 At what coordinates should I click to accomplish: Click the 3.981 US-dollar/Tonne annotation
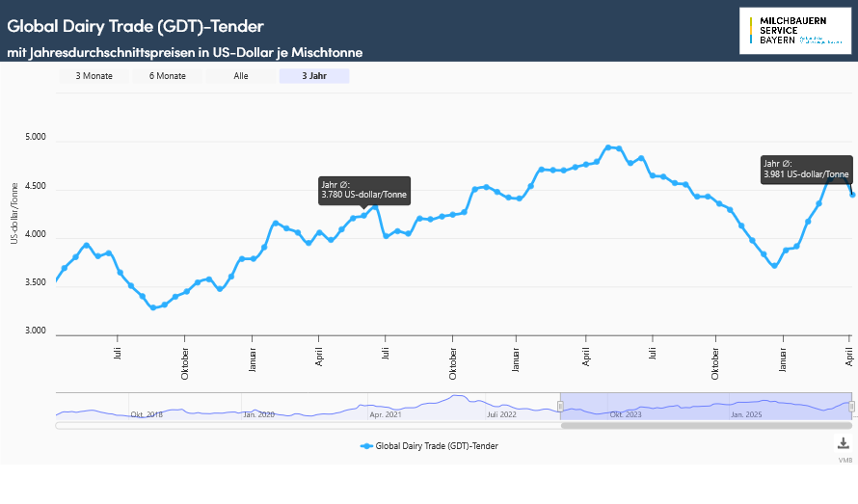pos(805,170)
